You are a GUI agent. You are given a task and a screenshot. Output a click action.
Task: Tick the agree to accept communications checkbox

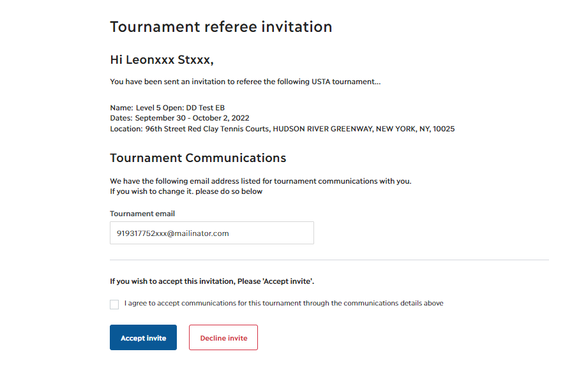coord(114,304)
